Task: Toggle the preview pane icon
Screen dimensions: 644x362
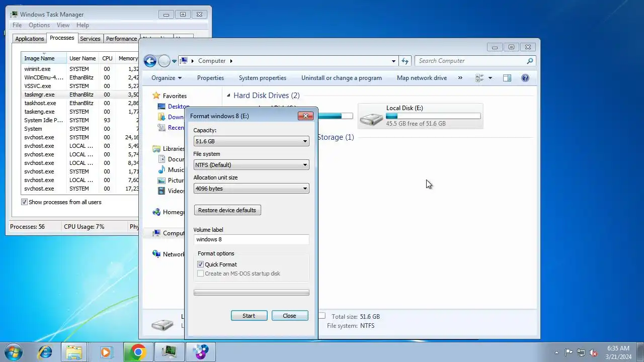Action: (x=507, y=78)
